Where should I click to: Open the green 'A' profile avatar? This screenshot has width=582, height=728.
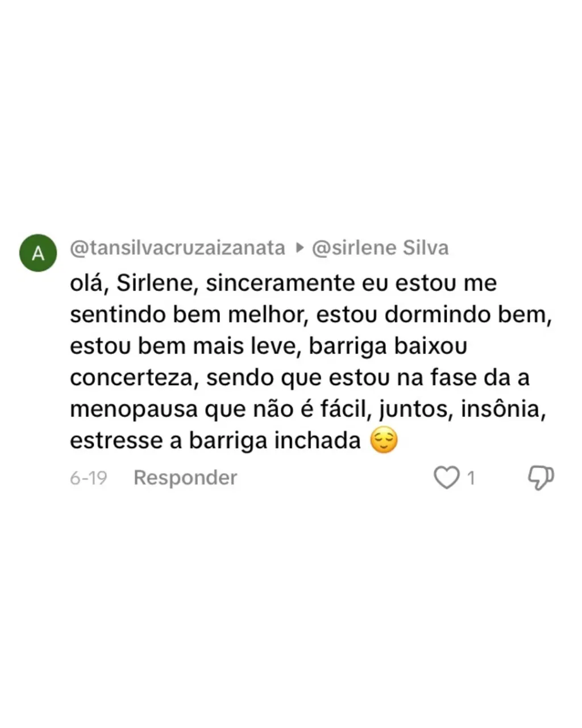(38, 253)
